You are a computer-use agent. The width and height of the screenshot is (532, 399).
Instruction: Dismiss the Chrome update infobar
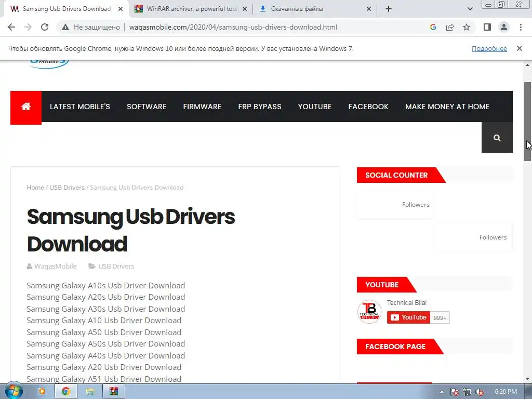520,48
